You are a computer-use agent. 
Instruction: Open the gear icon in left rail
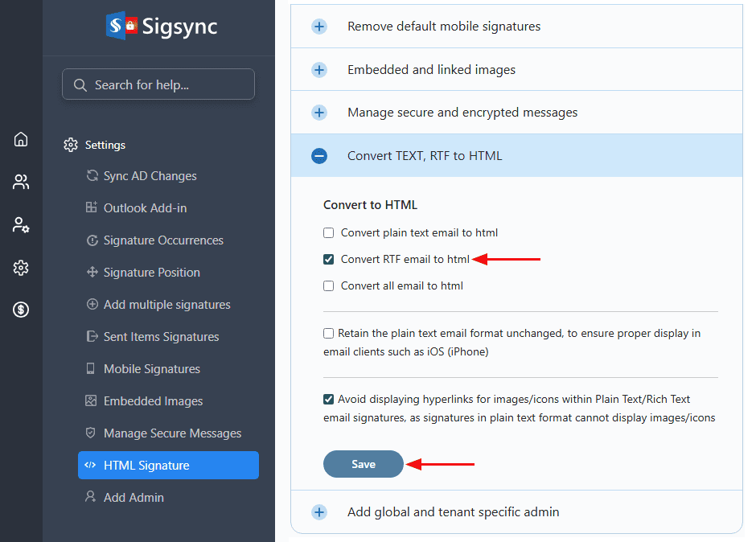pos(21,268)
